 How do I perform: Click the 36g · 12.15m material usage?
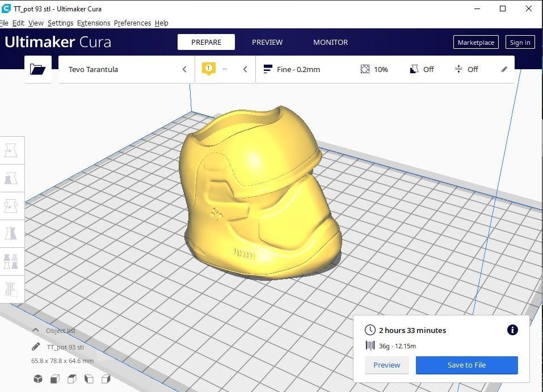click(x=397, y=346)
